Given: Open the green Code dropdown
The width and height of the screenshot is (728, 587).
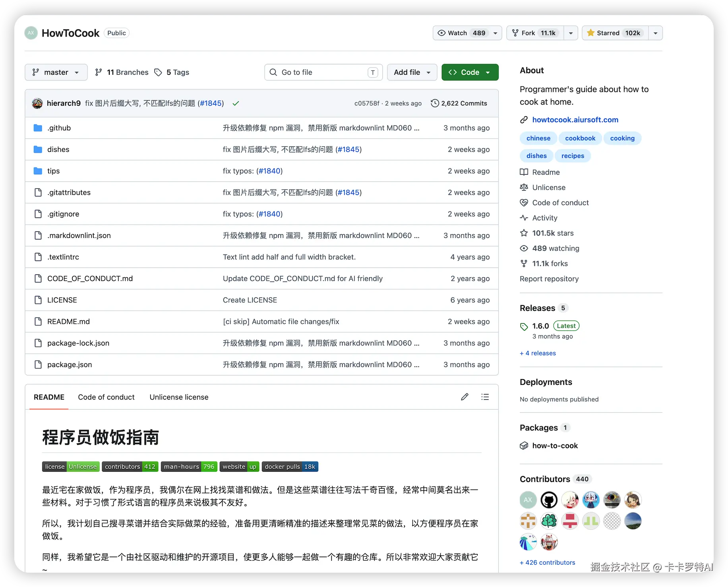Looking at the screenshot, I should pyautogui.click(x=470, y=72).
